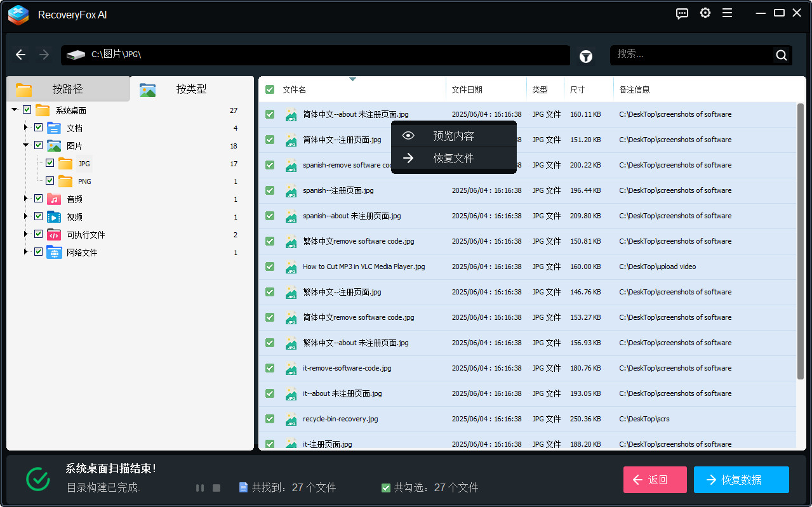812x507 pixels.
Task: Open settings via the gear icon
Action: point(705,13)
